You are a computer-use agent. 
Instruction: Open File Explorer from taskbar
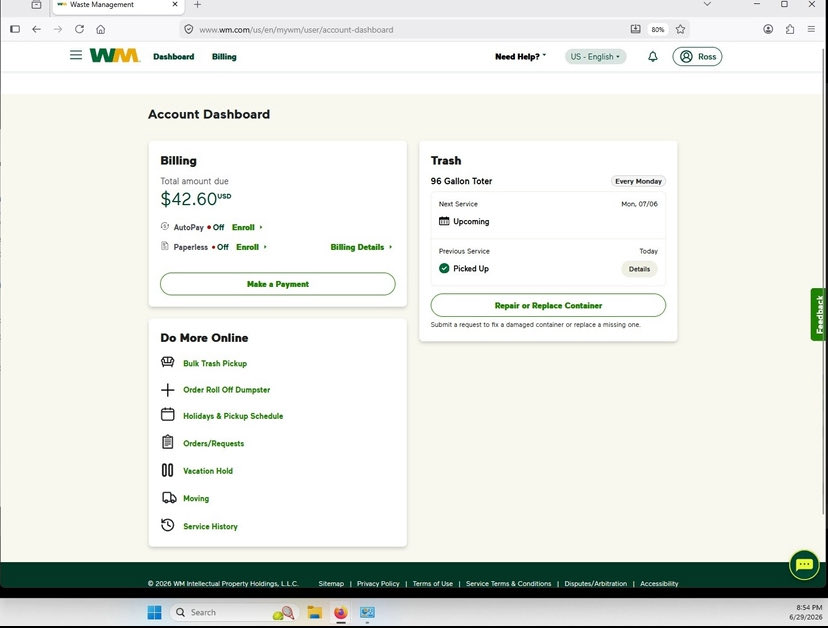click(x=315, y=612)
